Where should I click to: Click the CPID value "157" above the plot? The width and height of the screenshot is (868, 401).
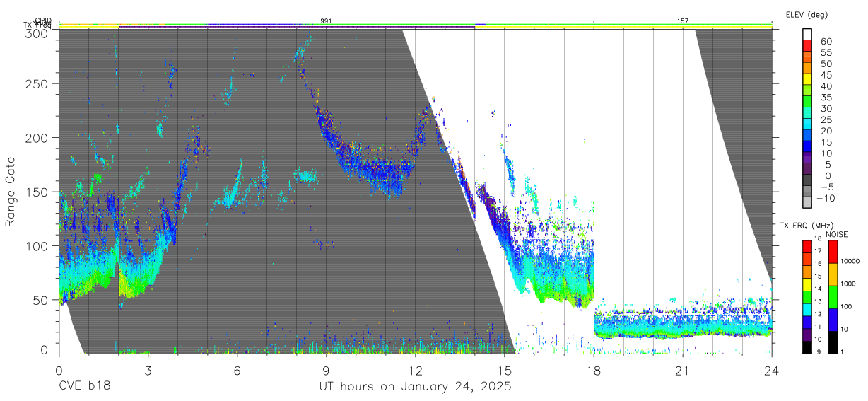coord(682,21)
